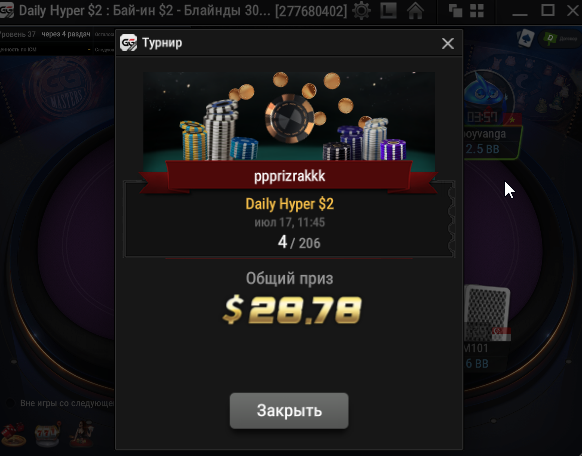Open settings gear in title bar
The width and height of the screenshot is (582, 456).
click(361, 10)
